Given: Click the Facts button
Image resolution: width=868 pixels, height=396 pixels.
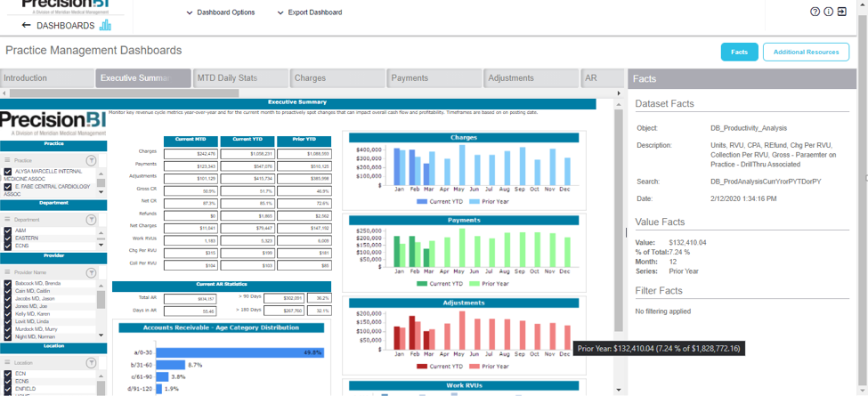Looking at the screenshot, I should [x=739, y=52].
